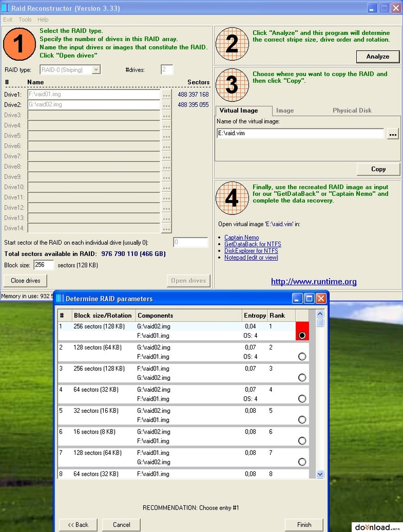Click the results list scroll down arrow
Viewport: 403px width, 532px height.
tap(320, 475)
